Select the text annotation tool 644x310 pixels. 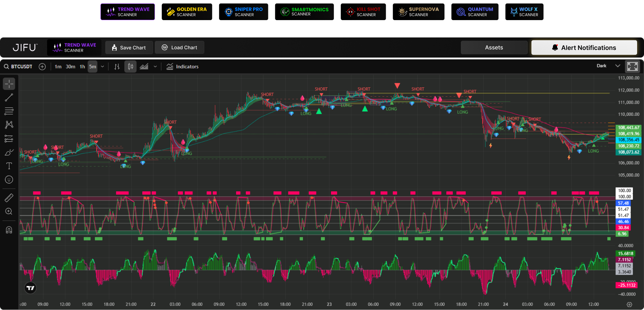9,166
